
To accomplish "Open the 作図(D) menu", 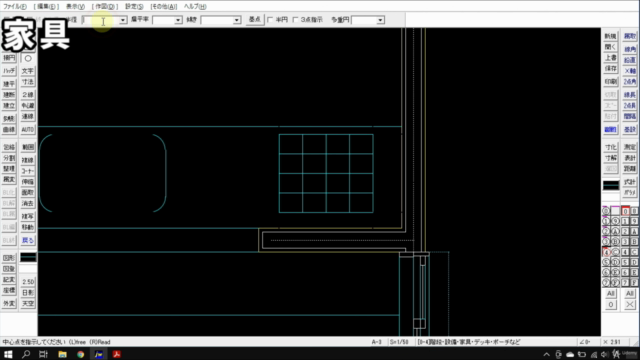I will (x=105, y=7).
